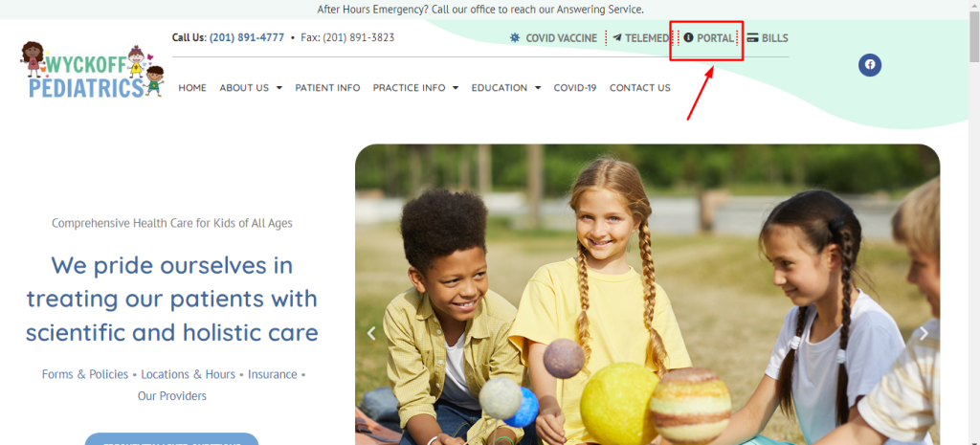Open the Facebook page icon

(x=869, y=64)
